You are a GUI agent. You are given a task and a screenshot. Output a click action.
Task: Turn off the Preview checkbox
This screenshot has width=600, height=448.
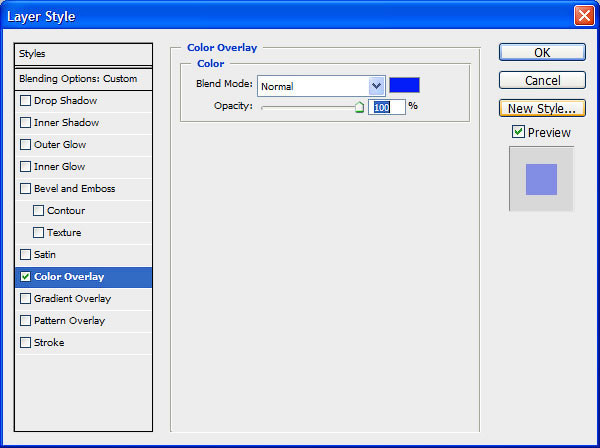coord(518,132)
